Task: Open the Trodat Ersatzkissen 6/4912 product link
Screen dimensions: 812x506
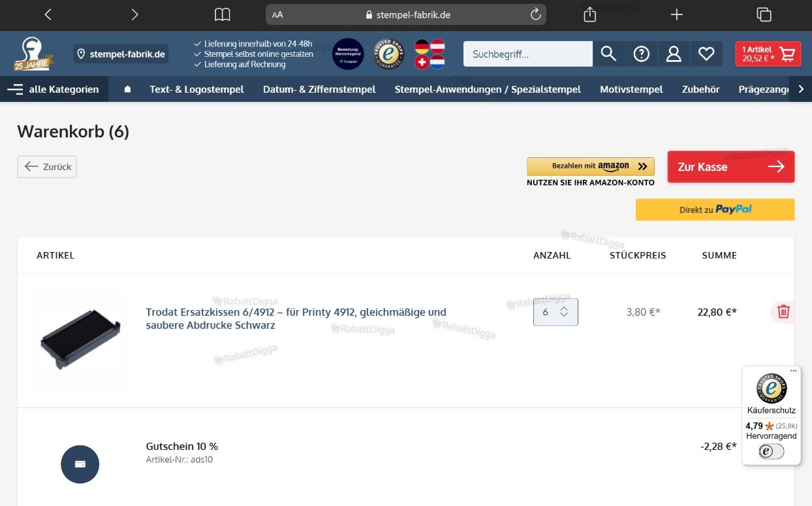Action: click(x=296, y=319)
